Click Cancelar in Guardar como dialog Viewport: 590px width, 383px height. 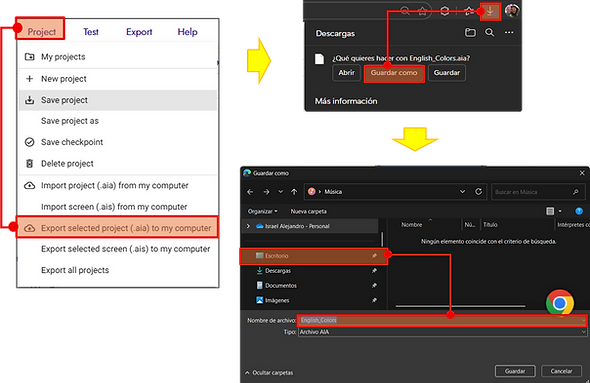coord(561,371)
